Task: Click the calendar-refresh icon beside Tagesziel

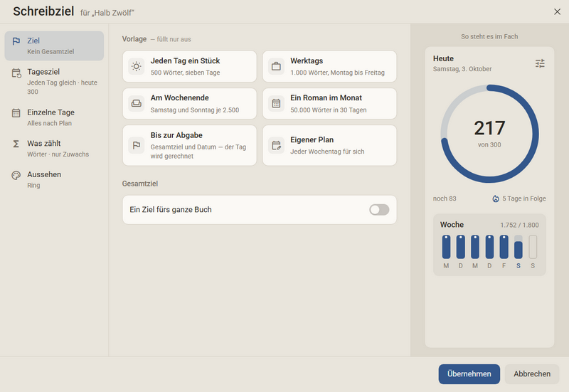Action: tap(16, 73)
